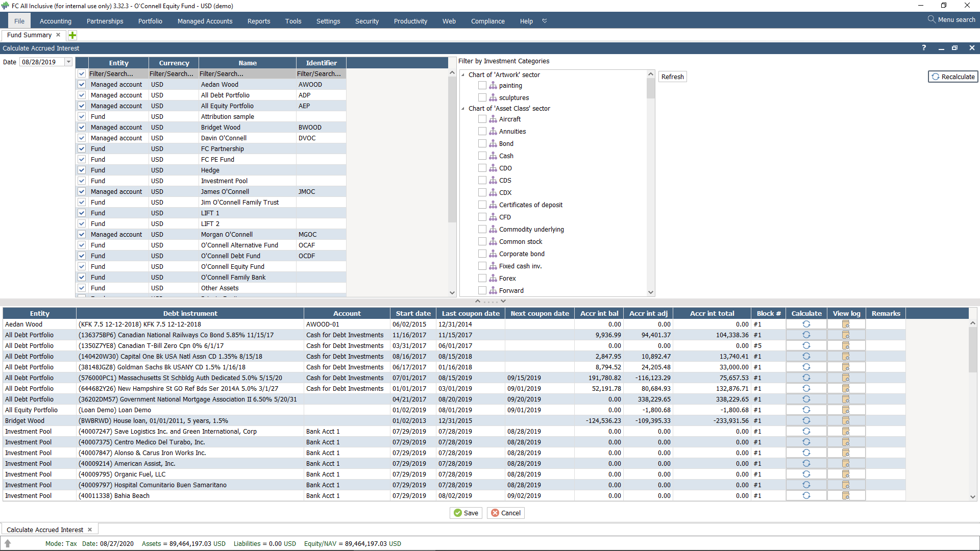Check the Corporate bond category checkbox
The image size is (980, 551).
pos(482,254)
